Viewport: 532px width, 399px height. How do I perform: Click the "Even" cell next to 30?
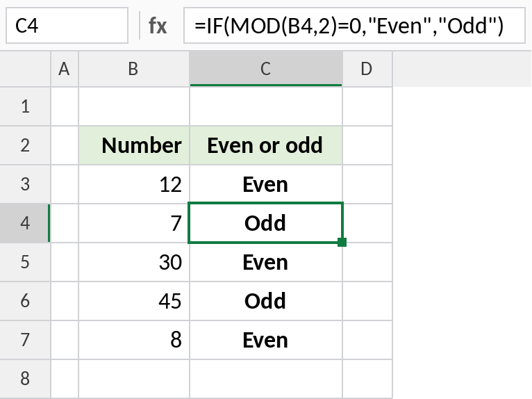266,262
